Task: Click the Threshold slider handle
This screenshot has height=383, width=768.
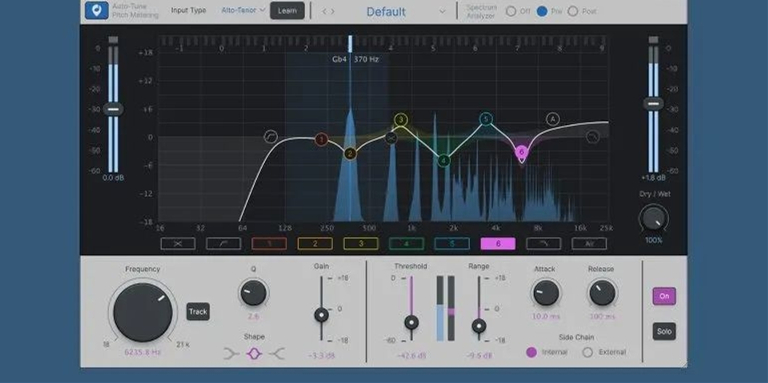Action: [411, 322]
